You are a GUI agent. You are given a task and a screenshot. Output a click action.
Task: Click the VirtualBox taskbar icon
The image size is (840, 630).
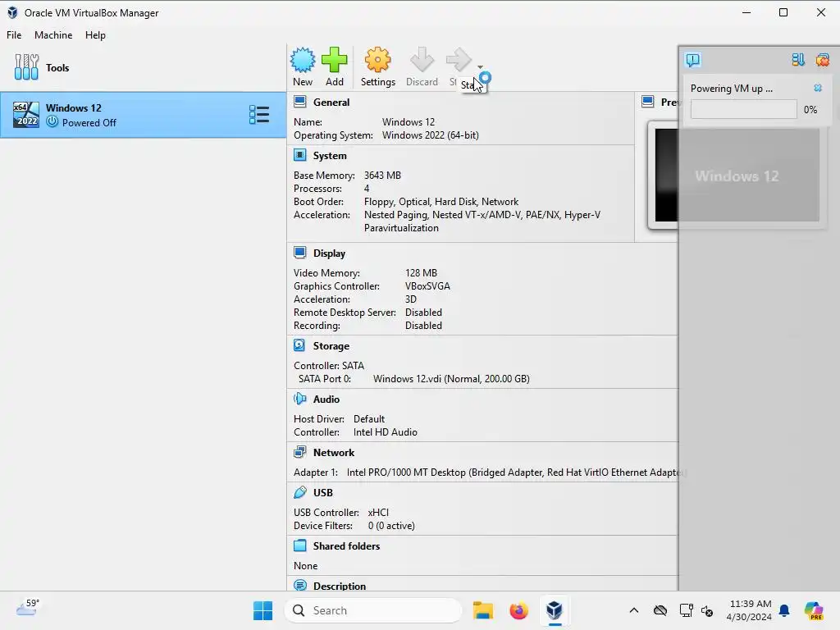click(x=555, y=610)
